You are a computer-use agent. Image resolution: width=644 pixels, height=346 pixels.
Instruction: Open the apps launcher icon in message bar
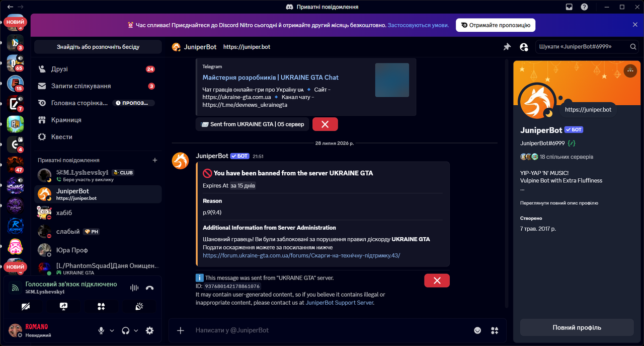coord(495,330)
